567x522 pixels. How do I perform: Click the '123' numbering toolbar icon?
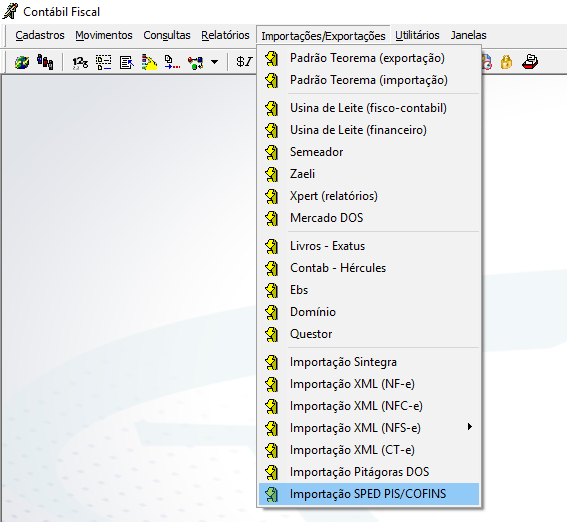click(80, 62)
